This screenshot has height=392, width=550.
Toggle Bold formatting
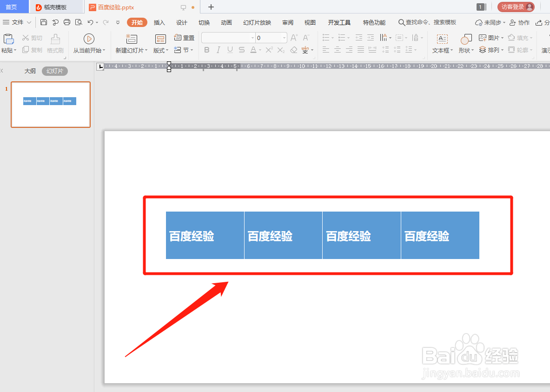coord(207,50)
